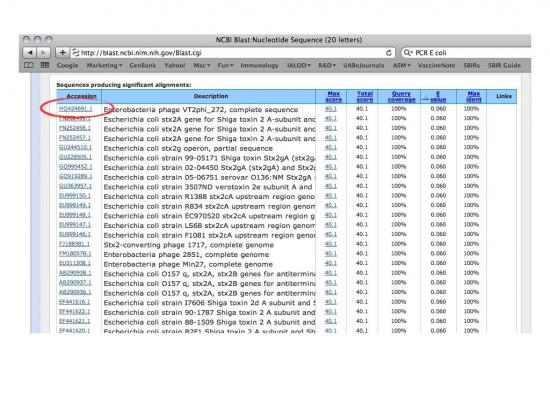This screenshot has height=412, width=550.
Task: Click strain 3507ND verotoxin 2e description
Action: tap(208, 187)
